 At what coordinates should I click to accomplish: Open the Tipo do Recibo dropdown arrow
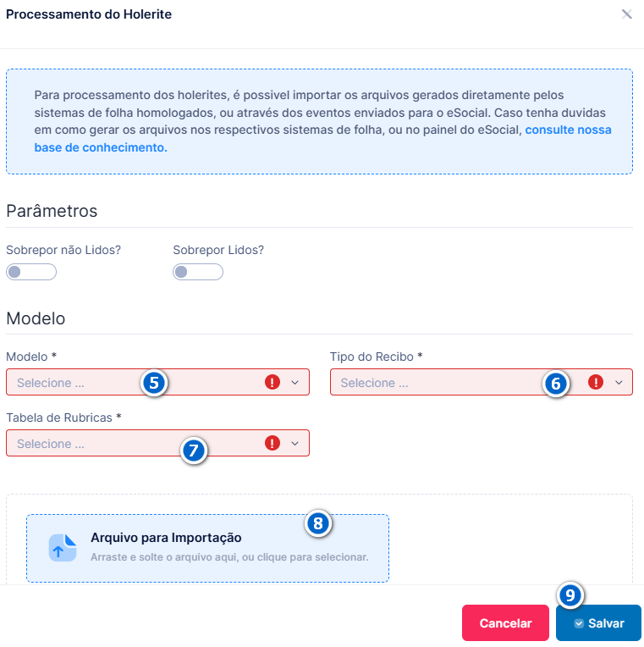[619, 383]
